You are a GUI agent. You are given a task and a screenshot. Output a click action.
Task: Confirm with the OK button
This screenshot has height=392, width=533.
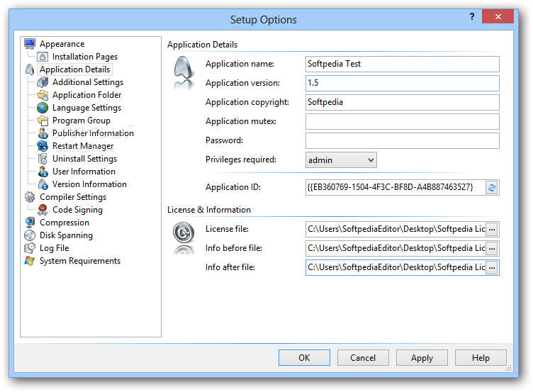(304, 358)
